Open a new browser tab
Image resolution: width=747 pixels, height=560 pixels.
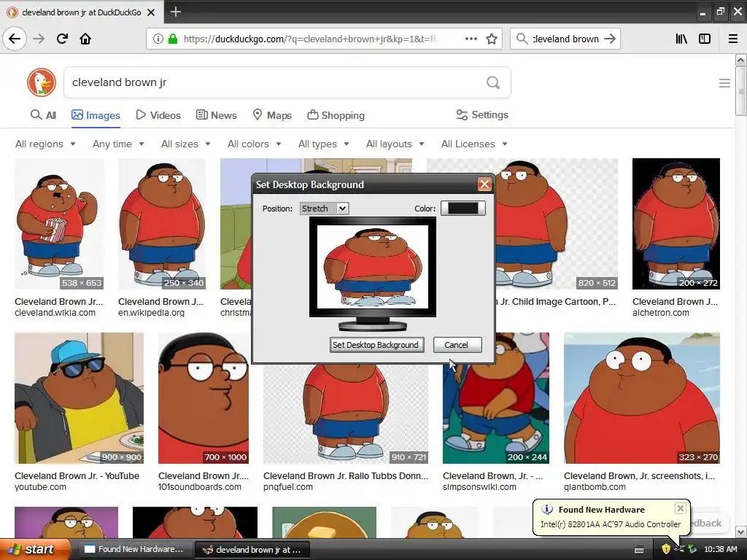tap(175, 12)
